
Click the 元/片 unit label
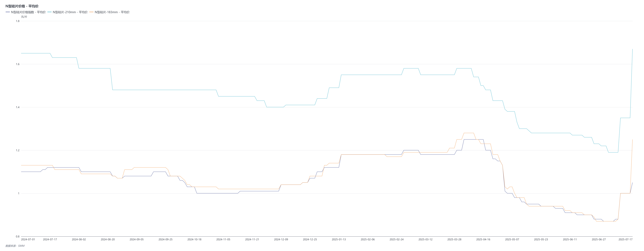pos(24,17)
